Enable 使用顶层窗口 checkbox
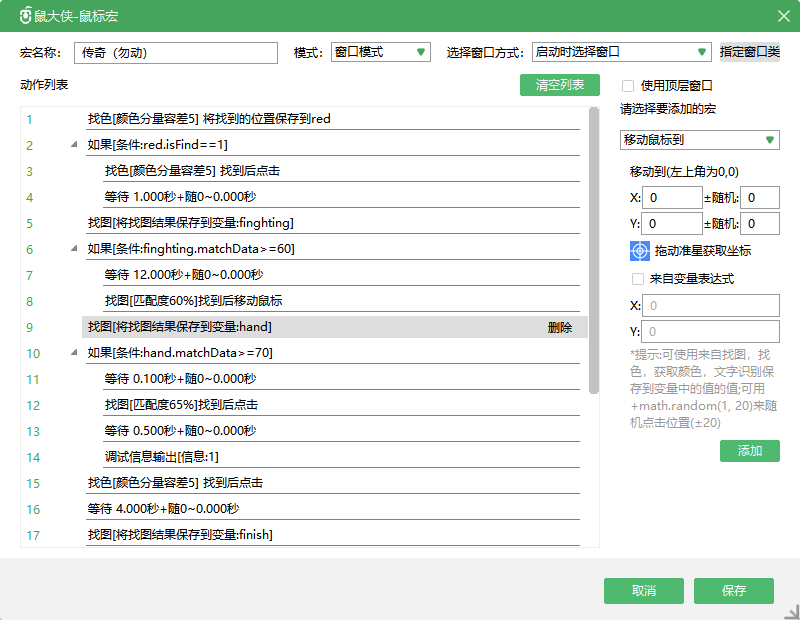This screenshot has height=620, width=800. [627, 86]
